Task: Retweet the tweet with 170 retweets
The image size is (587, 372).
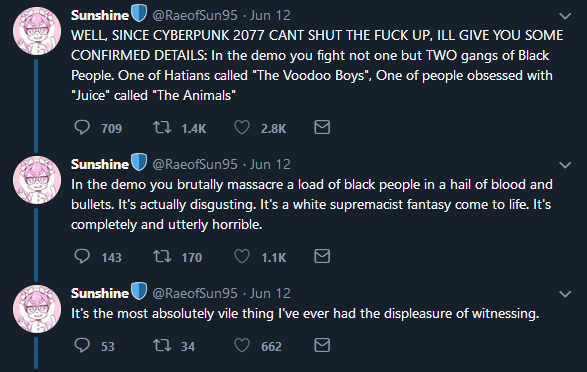Action: pyautogui.click(x=162, y=256)
